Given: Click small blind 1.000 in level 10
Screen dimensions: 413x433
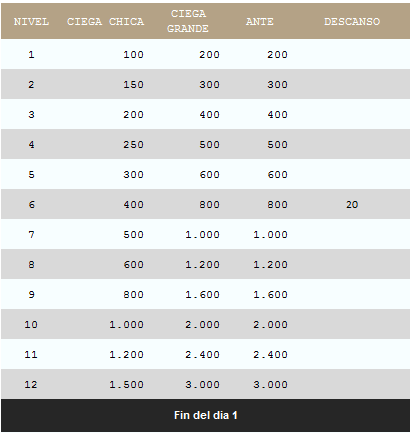Looking at the screenshot, I should tap(126, 324).
